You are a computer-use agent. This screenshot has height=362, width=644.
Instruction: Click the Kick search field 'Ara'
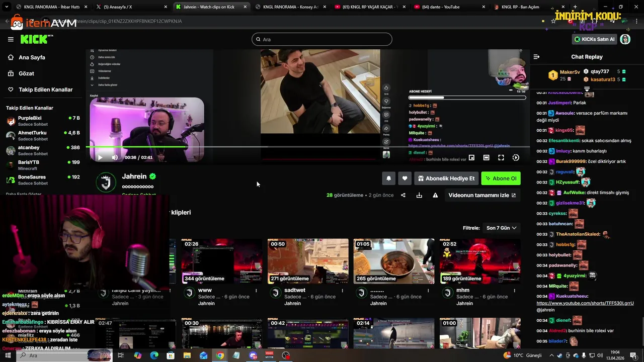(x=322, y=39)
